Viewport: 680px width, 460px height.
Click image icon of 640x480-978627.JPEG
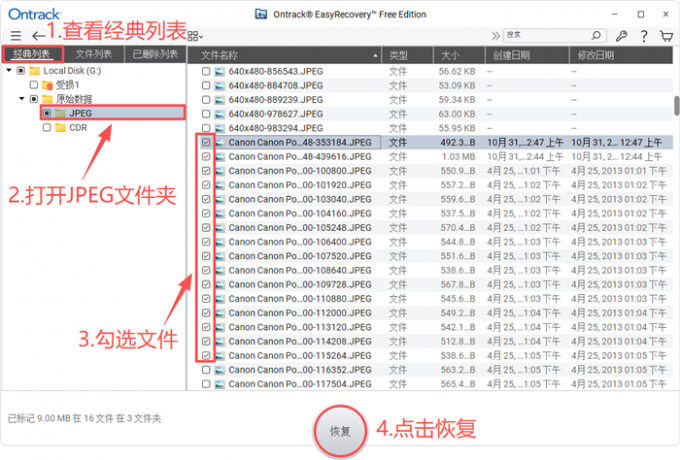click(220, 114)
